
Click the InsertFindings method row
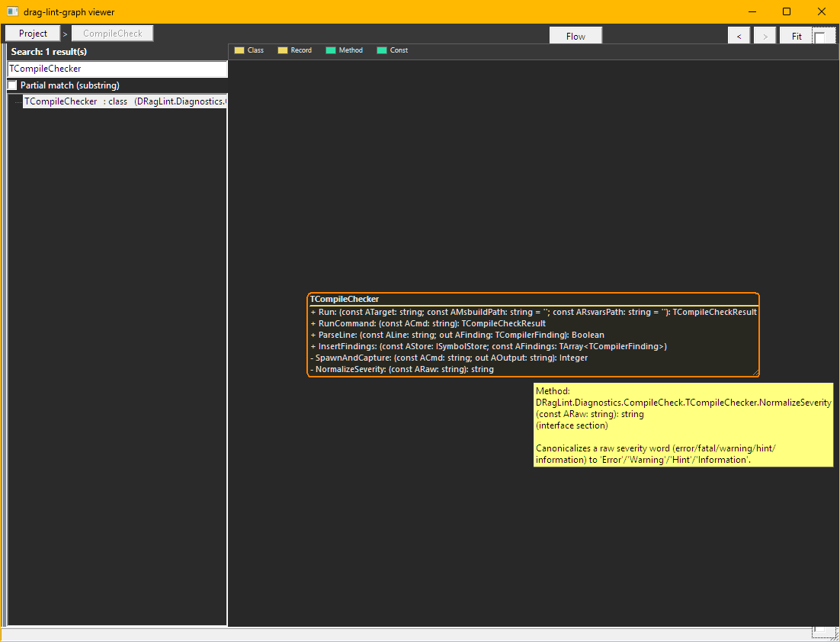click(534, 346)
